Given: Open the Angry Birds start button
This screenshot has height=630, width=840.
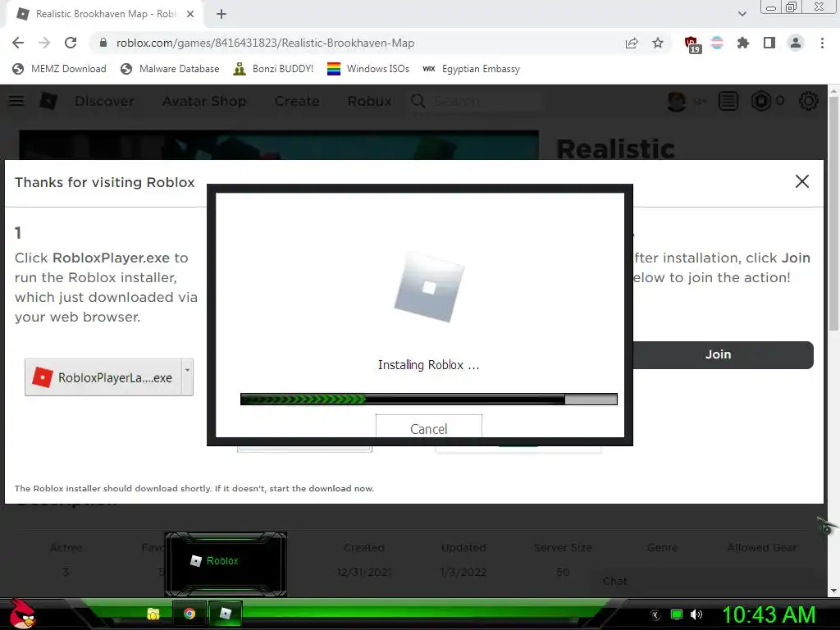Looking at the screenshot, I should pyautogui.click(x=21, y=614).
